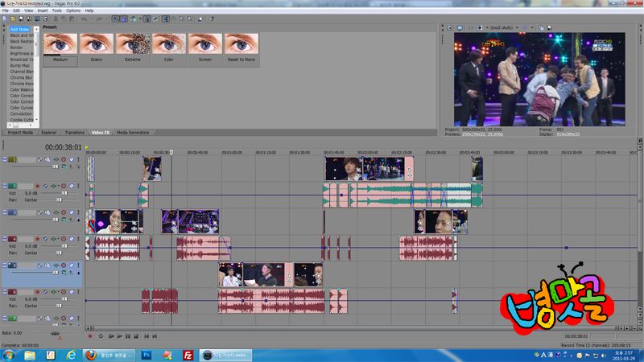The image size is (644, 362).
Task: Select the Grainy noise preset
Action: 97,49
